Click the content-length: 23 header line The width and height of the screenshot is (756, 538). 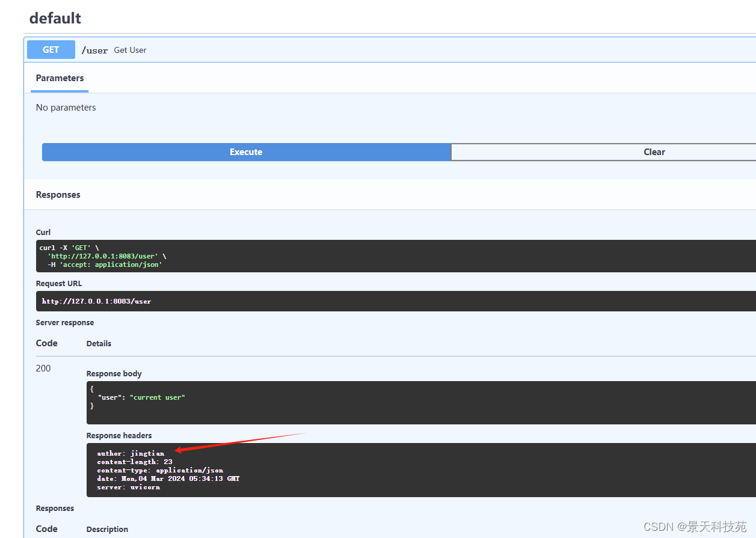tap(135, 462)
